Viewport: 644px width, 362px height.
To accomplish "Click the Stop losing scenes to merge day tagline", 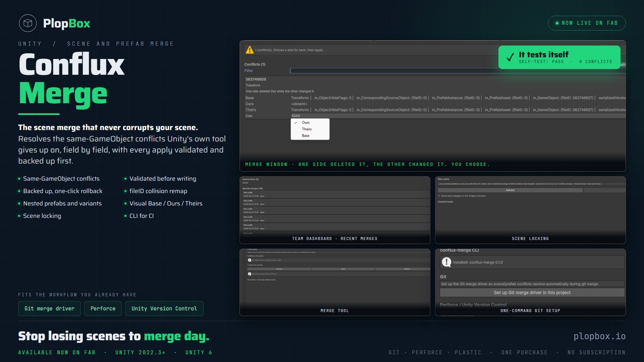I will click(114, 336).
